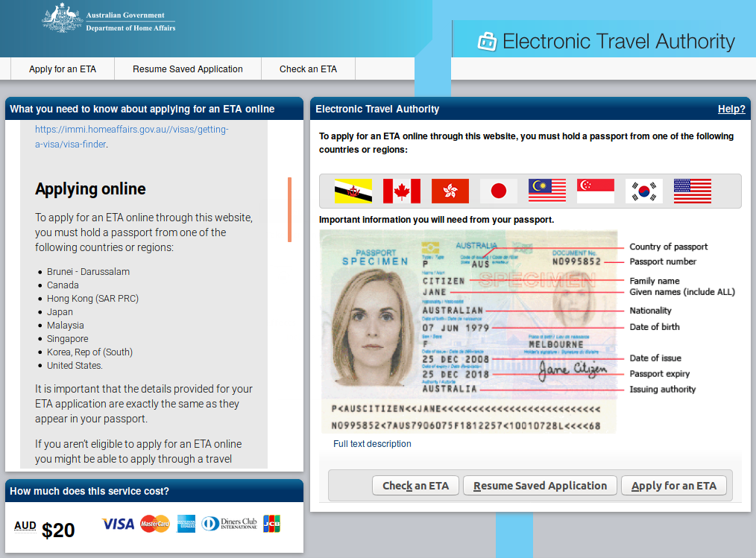756x558 pixels.
Task: Click the Diners Club International logo
Action: point(229,524)
